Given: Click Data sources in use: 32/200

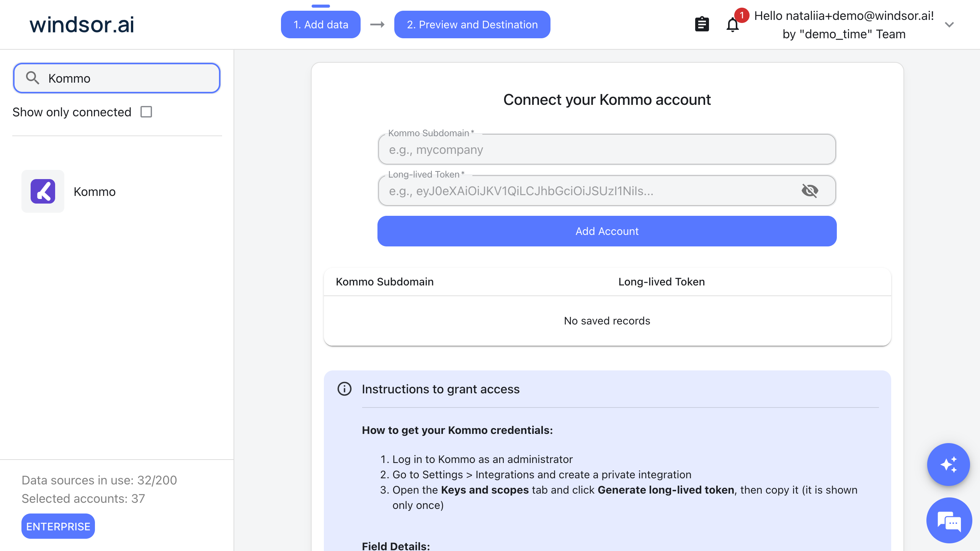Looking at the screenshot, I should click(x=99, y=480).
